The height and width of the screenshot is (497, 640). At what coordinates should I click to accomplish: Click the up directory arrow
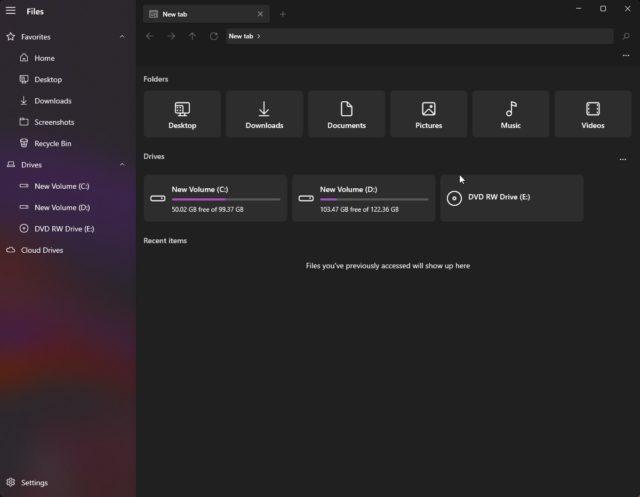click(x=192, y=36)
